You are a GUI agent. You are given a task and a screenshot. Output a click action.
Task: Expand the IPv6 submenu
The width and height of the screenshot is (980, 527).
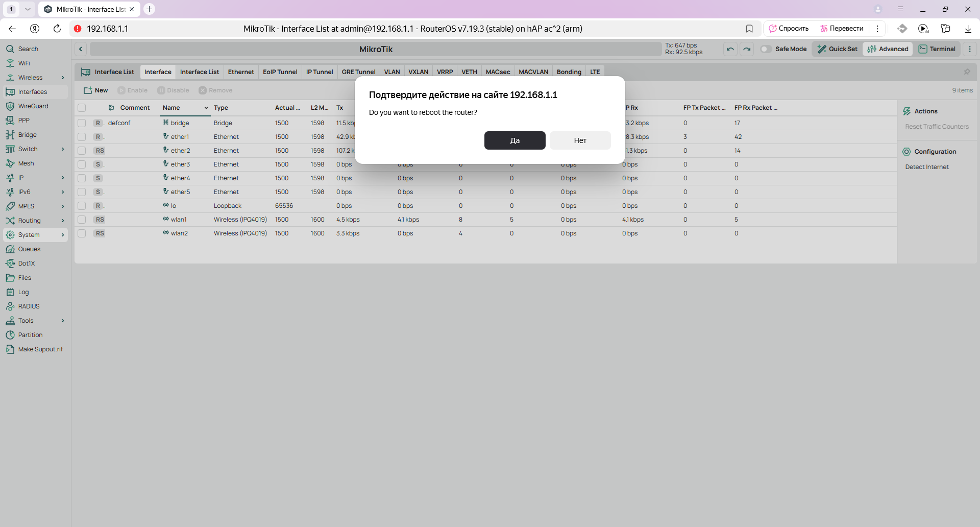pos(63,192)
